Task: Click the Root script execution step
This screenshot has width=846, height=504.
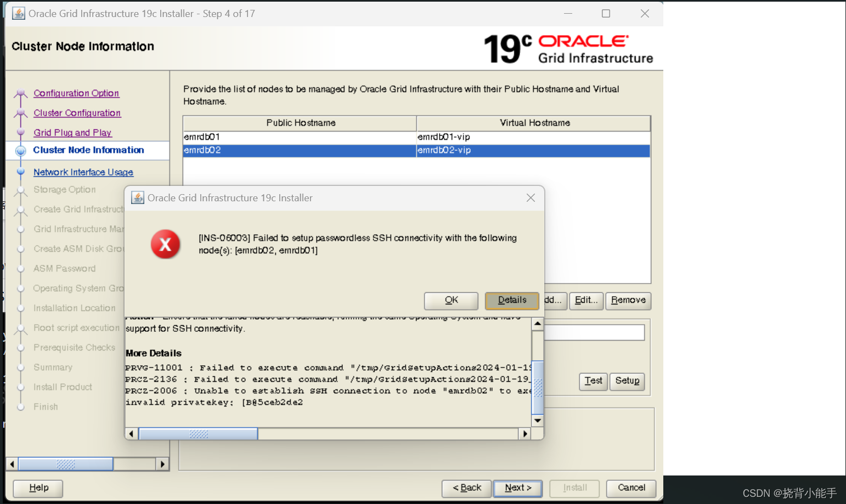Action: click(76, 328)
